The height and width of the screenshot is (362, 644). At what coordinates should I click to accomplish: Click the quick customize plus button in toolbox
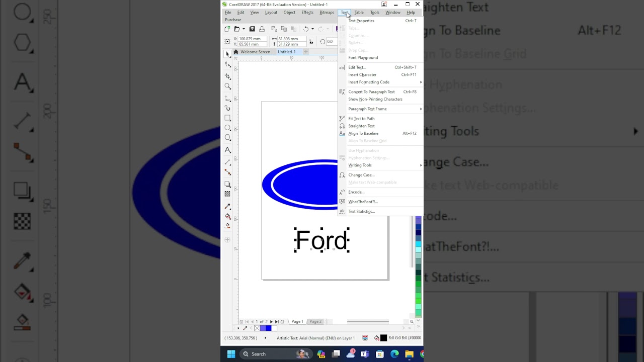click(x=227, y=240)
